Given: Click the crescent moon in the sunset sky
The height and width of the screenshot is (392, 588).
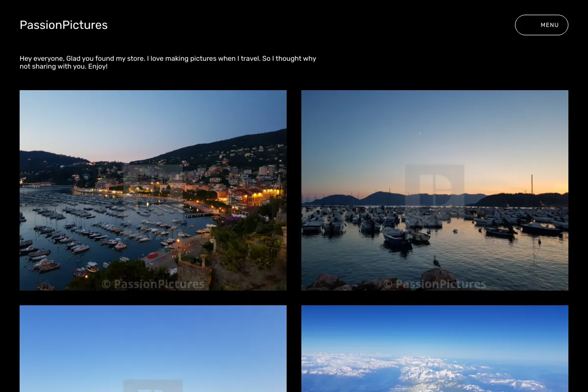Looking at the screenshot, I should (x=419, y=133).
